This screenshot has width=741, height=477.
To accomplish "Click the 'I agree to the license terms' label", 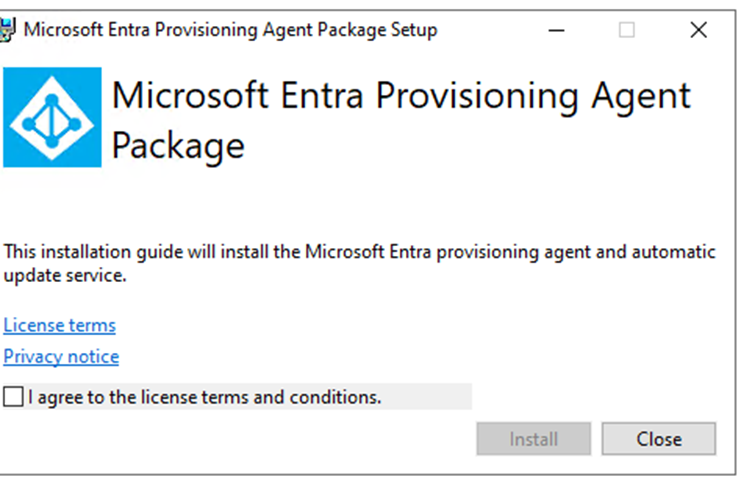I will click(x=205, y=397).
